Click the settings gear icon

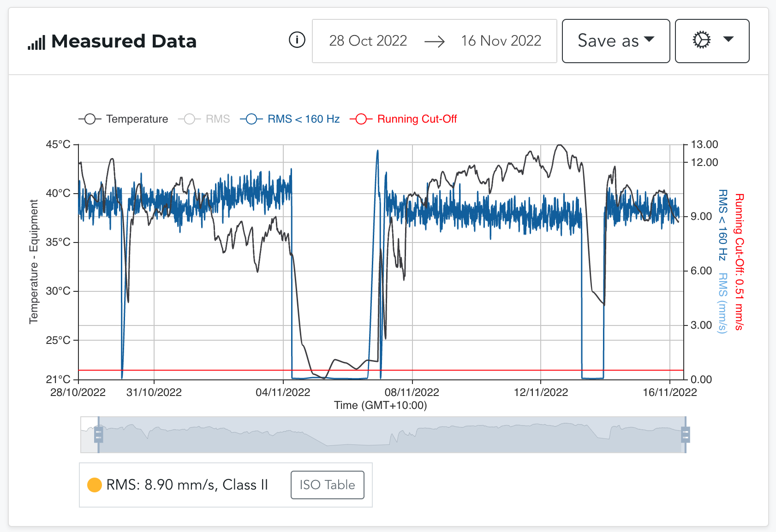(702, 41)
